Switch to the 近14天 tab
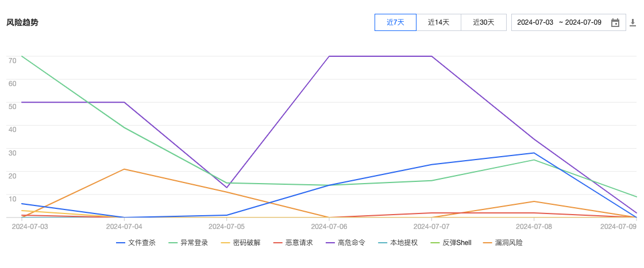644x268 pixels. [438, 22]
